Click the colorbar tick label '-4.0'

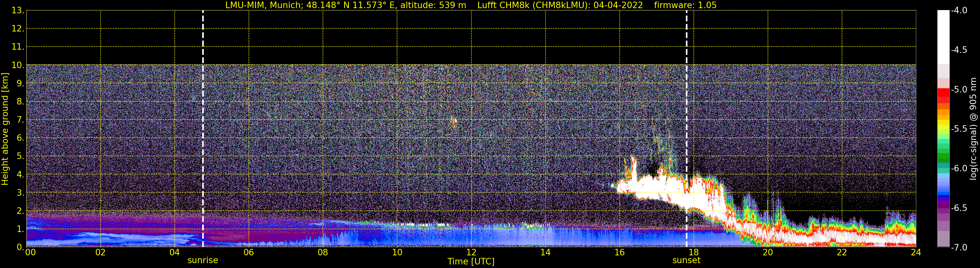959,11
